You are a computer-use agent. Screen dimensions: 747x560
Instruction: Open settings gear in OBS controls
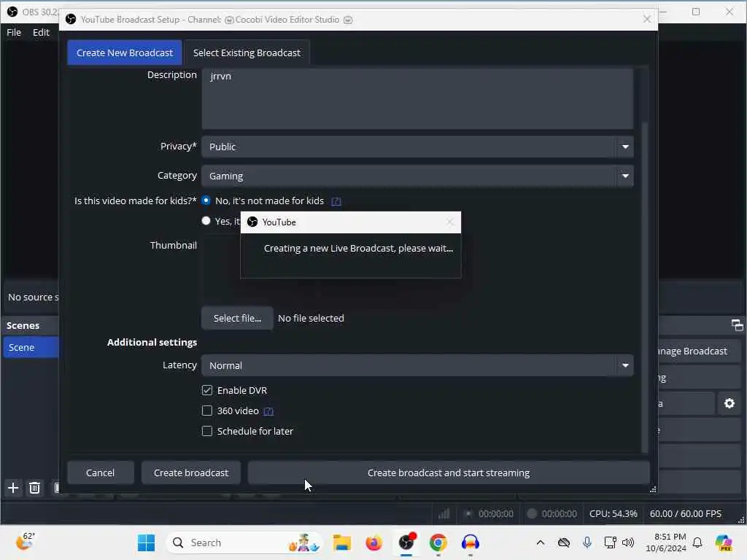coord(729,403)
